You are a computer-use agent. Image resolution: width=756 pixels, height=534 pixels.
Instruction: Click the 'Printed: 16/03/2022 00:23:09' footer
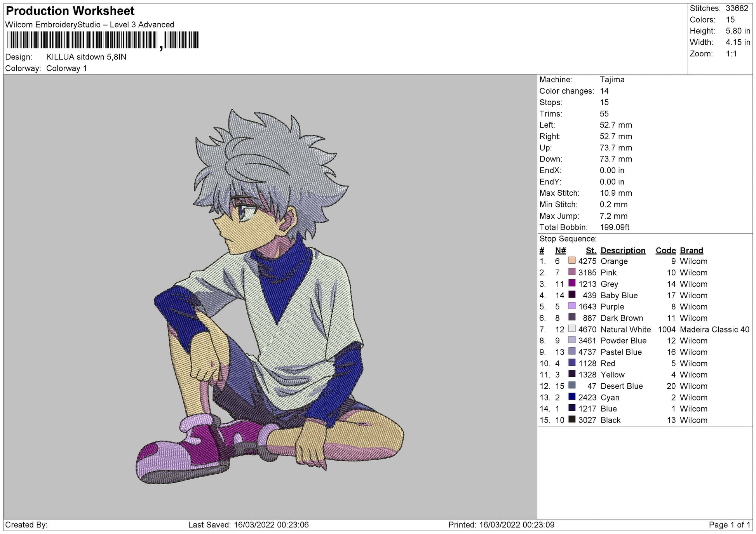[501, 525]
